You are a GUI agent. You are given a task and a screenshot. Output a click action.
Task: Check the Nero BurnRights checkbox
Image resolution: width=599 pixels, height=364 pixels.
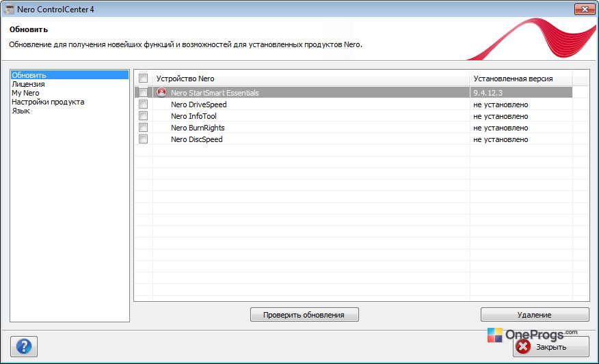tap(144, 128)
